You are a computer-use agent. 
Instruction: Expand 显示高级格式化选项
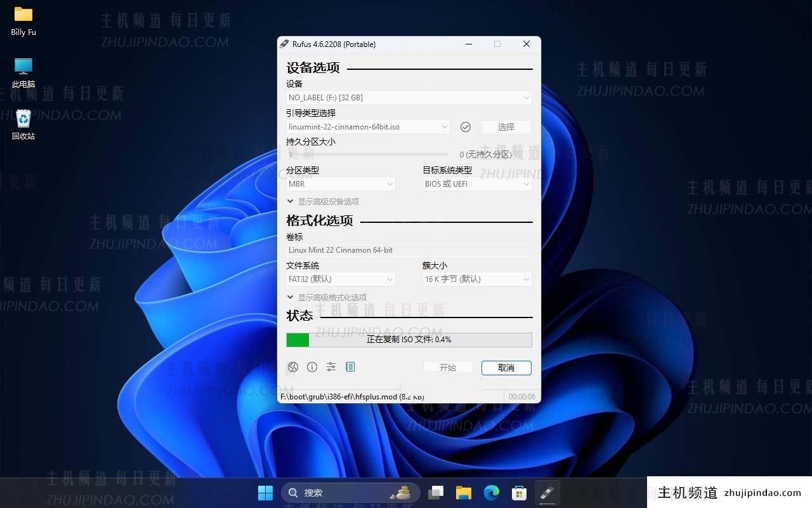click(x=327, y=297)
